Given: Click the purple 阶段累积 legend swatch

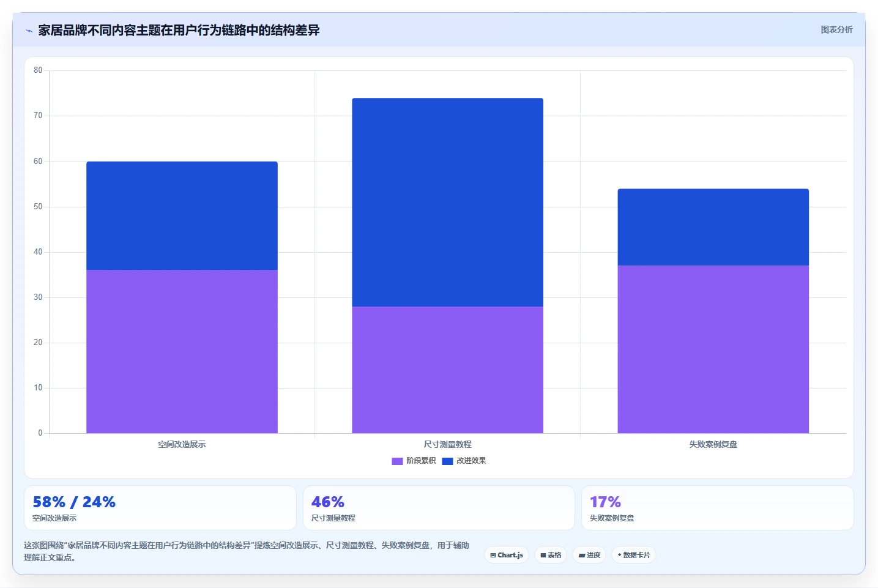Looking at the screenshot, I should click(x=397, y=461).
